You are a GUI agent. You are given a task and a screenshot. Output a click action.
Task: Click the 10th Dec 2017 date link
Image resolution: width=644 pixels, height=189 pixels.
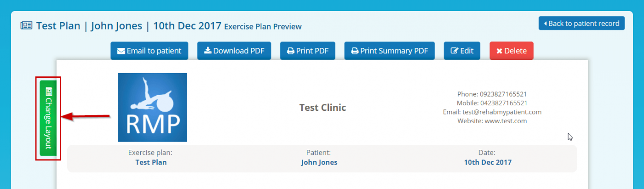tap(488, 162)
